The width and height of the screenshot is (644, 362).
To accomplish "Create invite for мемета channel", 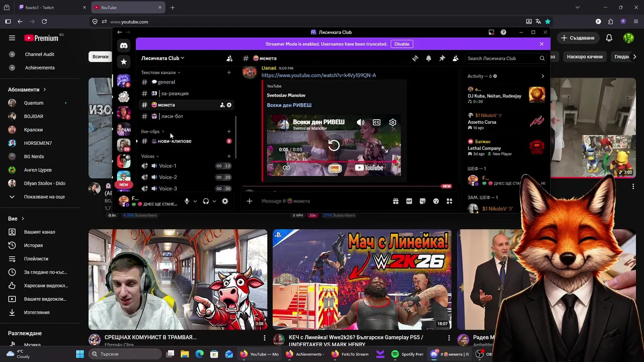I will 222,105.
